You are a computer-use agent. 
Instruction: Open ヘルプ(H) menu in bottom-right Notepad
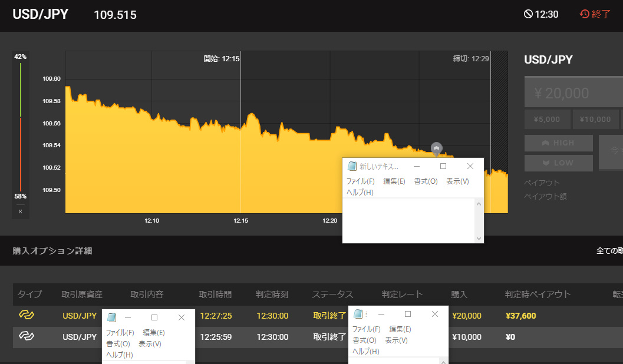tap(365, 351)
